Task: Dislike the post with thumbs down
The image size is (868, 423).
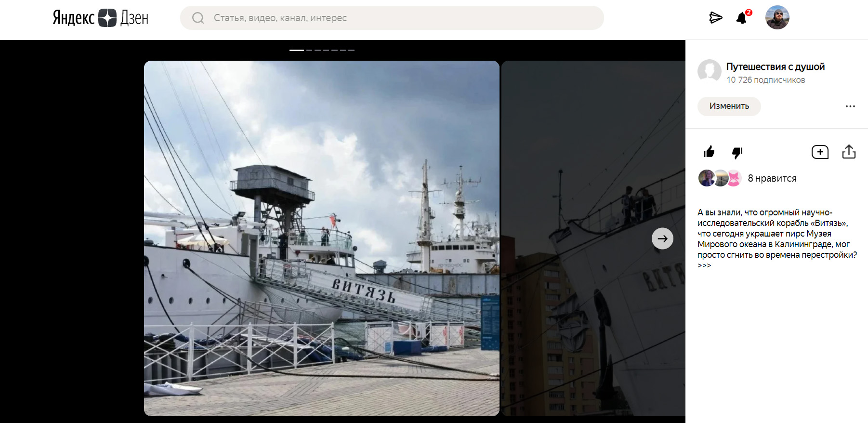Action: 737,153
